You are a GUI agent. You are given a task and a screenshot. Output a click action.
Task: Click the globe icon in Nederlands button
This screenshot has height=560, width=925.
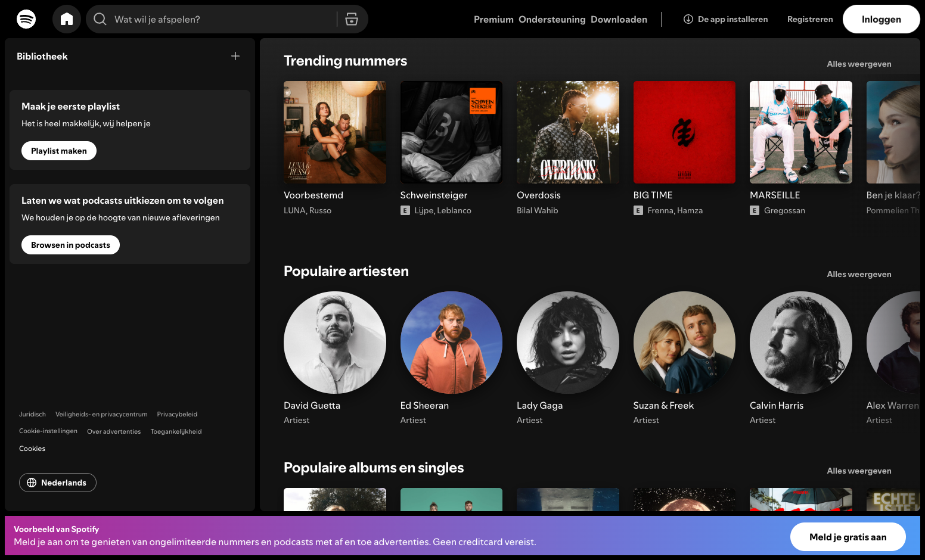32,483
